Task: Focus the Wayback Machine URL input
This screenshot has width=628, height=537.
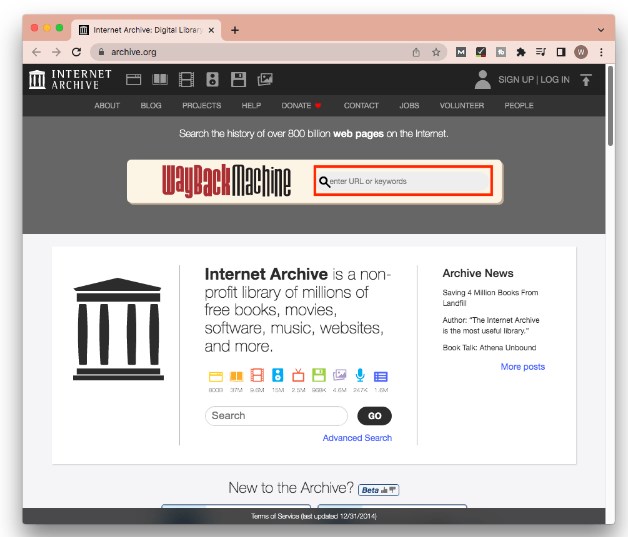Action: click(x=403, y=181)
